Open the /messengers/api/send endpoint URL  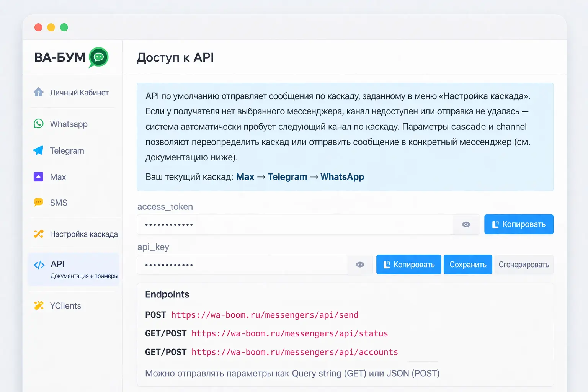tap(265, 315)
